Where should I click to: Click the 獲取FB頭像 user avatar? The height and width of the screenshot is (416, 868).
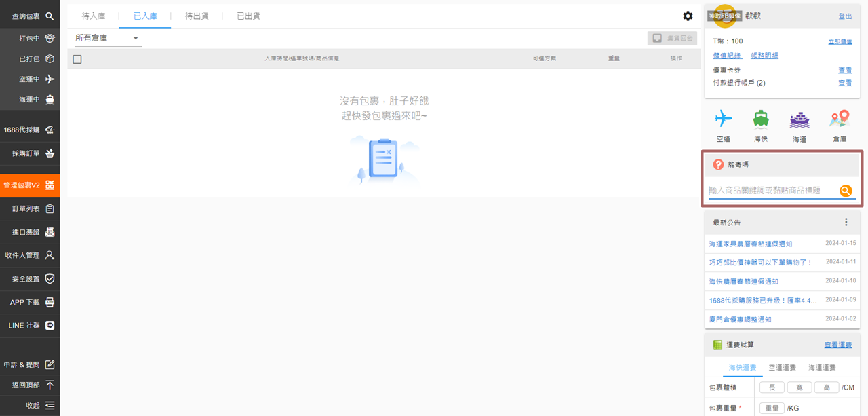click(x=725, y=16)
